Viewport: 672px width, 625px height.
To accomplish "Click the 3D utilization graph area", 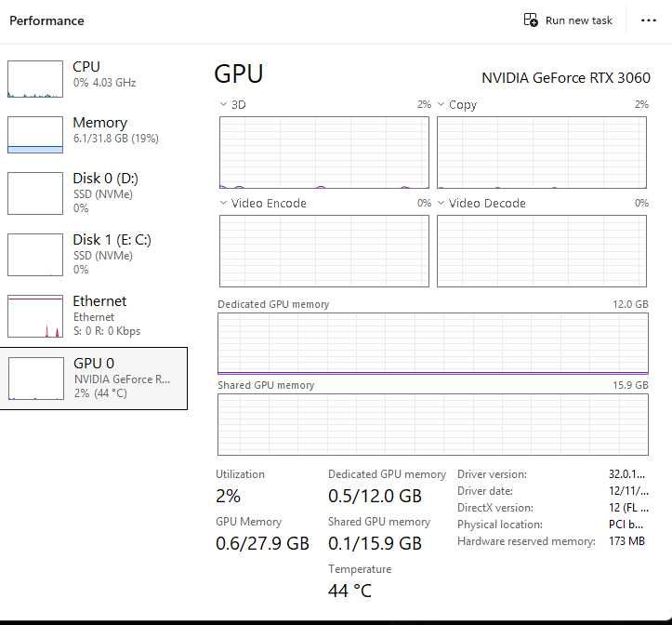I will (x=324, y=153).
